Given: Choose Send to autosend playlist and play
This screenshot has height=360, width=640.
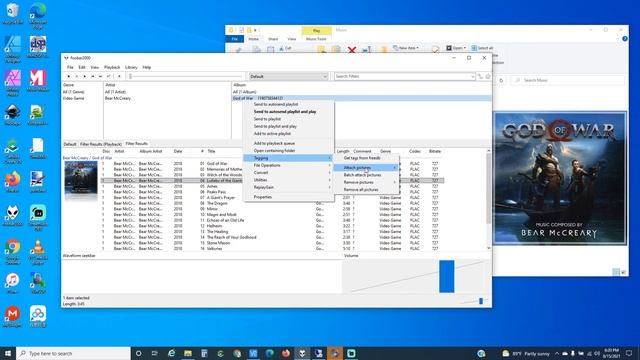Looking at the screenshot, I should point(288,111).
